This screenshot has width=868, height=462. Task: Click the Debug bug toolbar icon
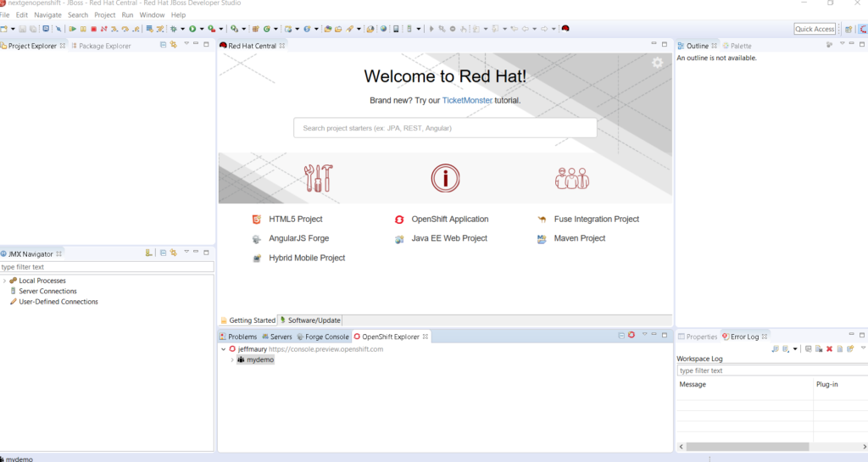pos(173,29)
